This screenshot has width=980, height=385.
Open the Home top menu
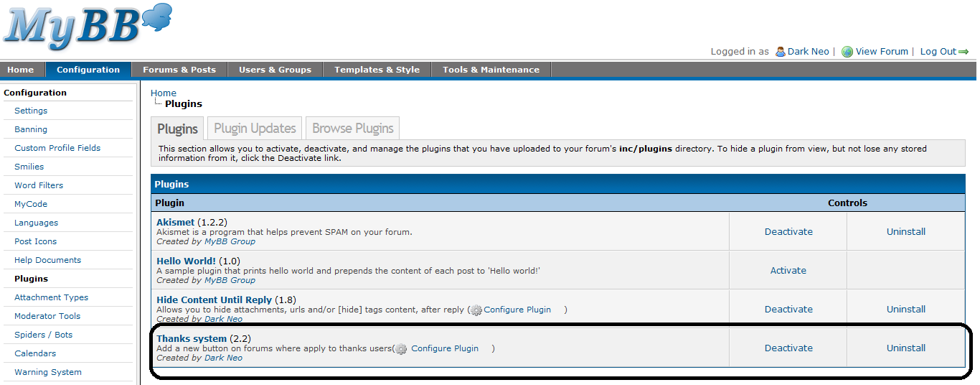click(21, 70)
